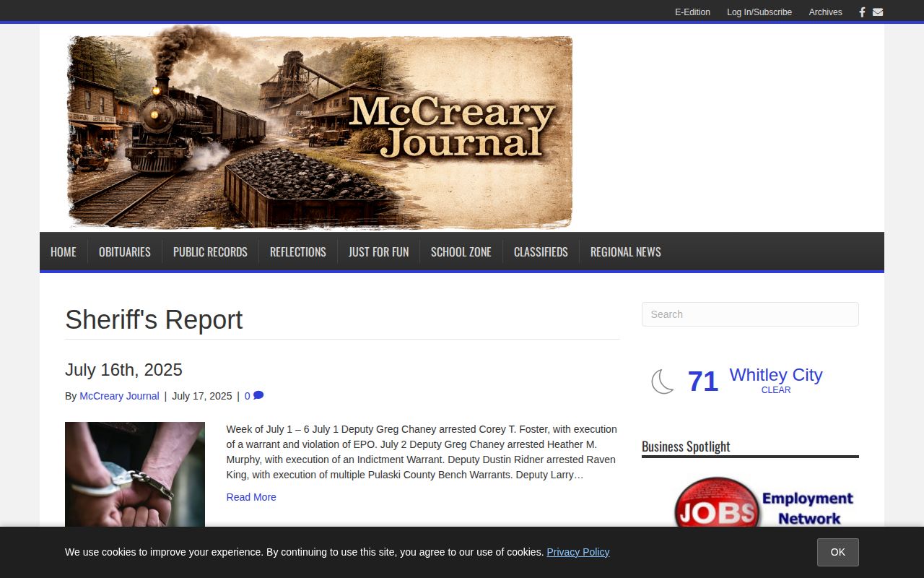Dismiss cookie notice with OK

[837, 552]
